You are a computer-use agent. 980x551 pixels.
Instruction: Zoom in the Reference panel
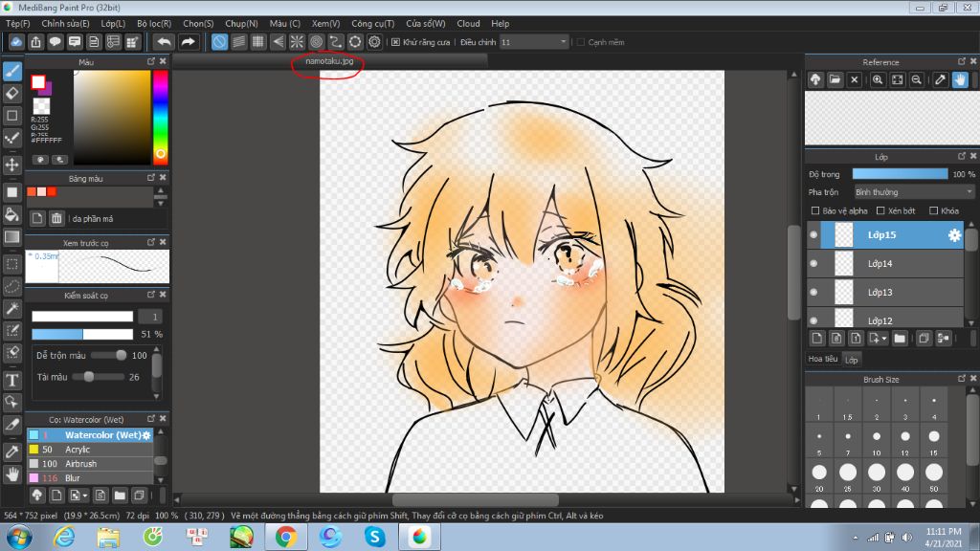tap(878, 80)
